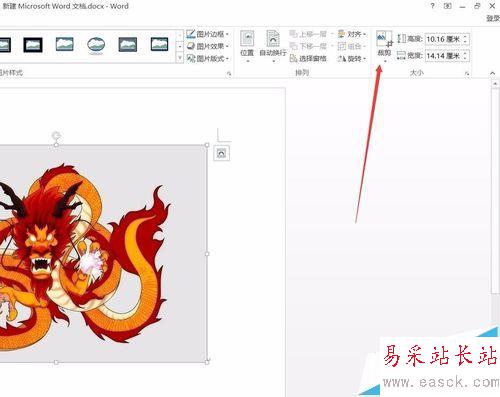Open Ribbon Display Options
Screen dimensions: 500x397
(448, 6)
